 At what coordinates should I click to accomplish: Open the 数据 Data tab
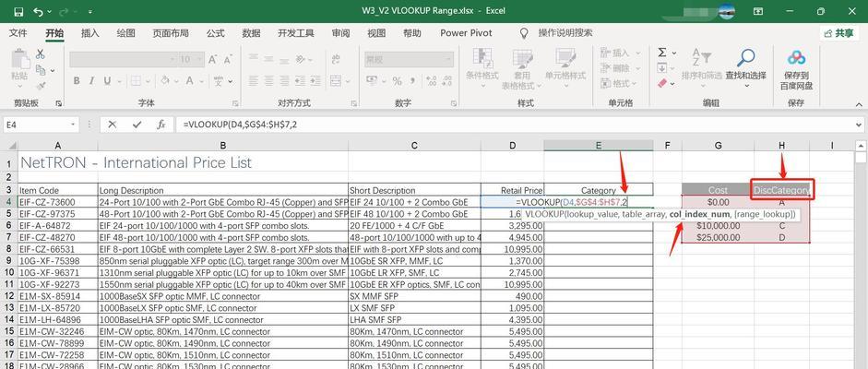pyautogui.click(x=251, y=33)
